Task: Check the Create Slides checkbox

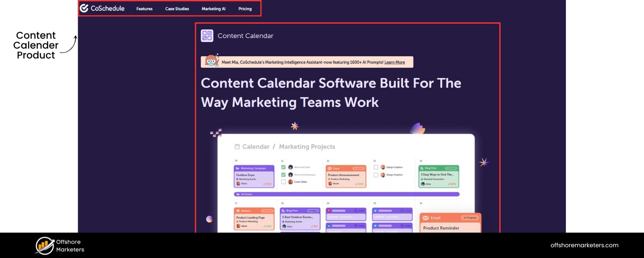Action: pos(283,181)
